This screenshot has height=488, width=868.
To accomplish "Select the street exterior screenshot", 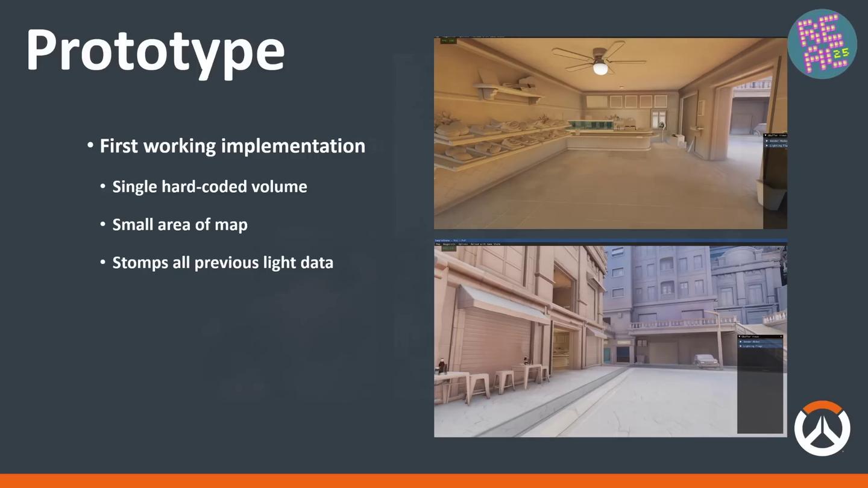I will pyautogui.click(x=611, y=338).
